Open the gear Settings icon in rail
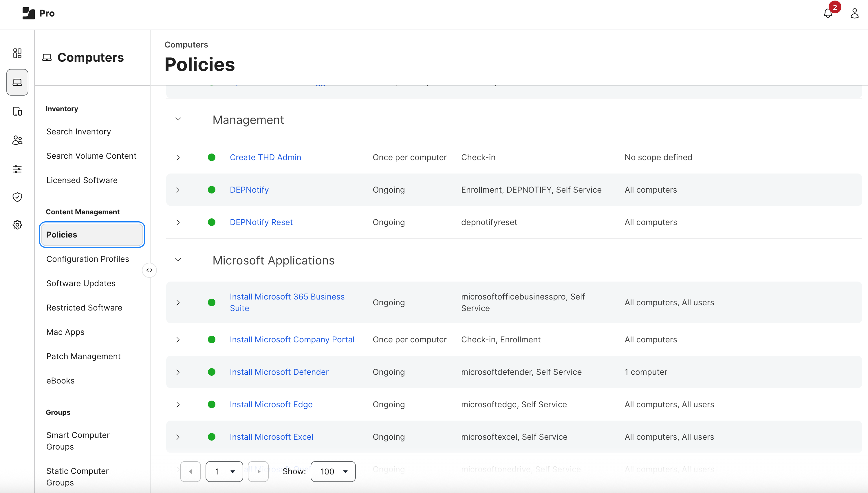The width and height of the screenshot is (868, 493). pos(17,225)
